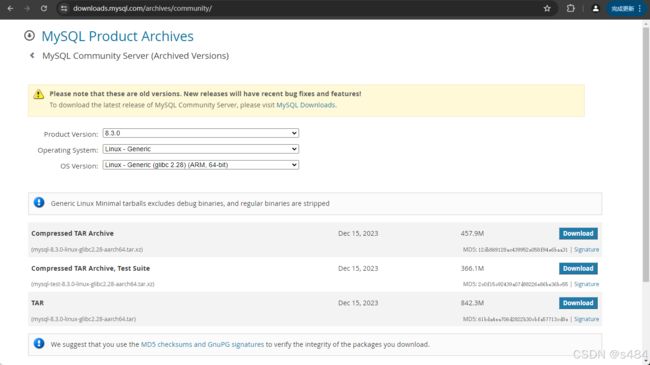Open the MySQL Downloads link
The width and height of the screenshot is (650, 365).
[x=306, y=105]
